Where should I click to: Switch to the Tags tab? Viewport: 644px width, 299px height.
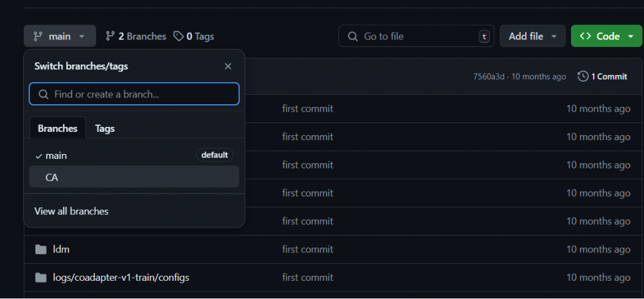(x=105, y=128)
